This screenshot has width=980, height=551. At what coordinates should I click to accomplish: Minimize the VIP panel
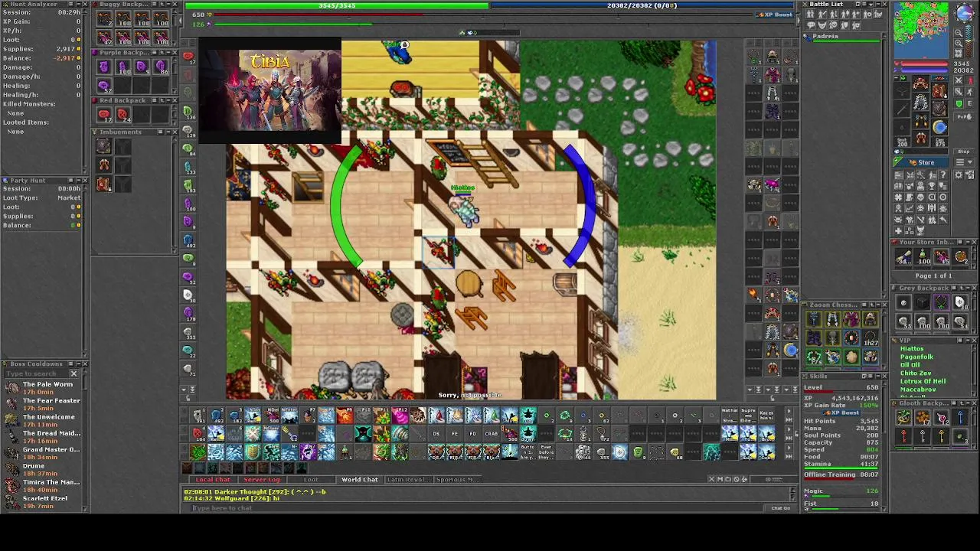point(966,341)
